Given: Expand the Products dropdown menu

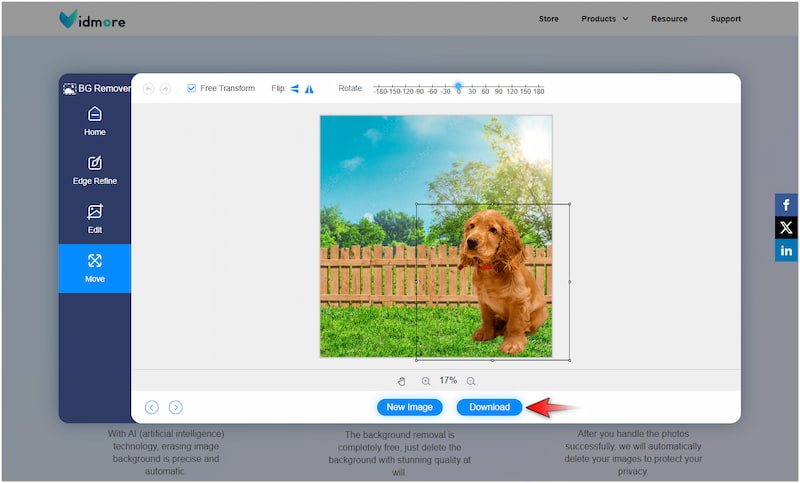Looking at the screenshot, I should [x=605, y=18].
